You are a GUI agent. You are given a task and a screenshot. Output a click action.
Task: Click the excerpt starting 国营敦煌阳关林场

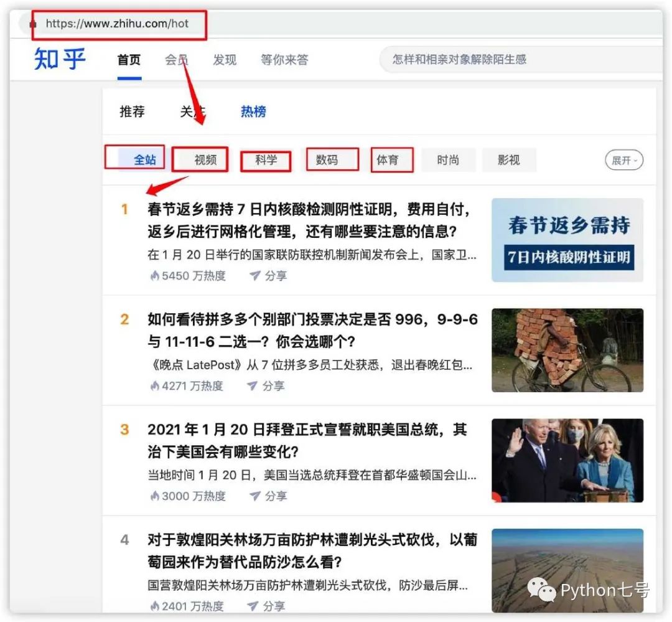[x=308, y=585]
